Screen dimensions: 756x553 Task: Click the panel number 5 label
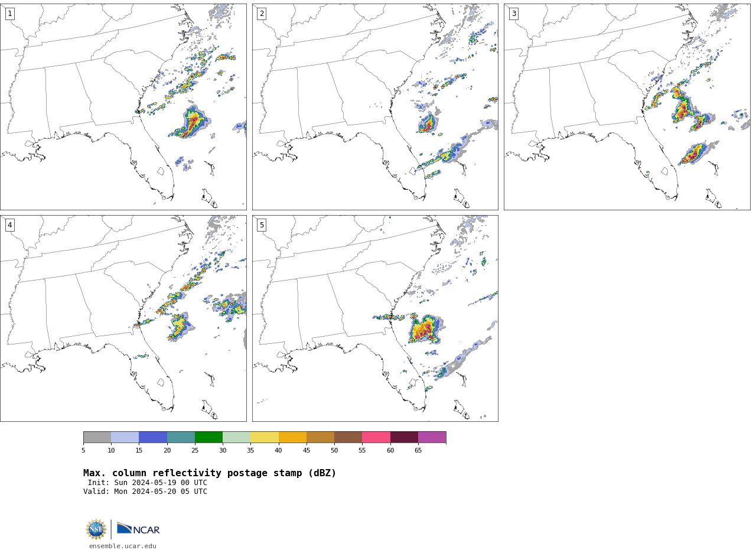click(x=262, y=225)
